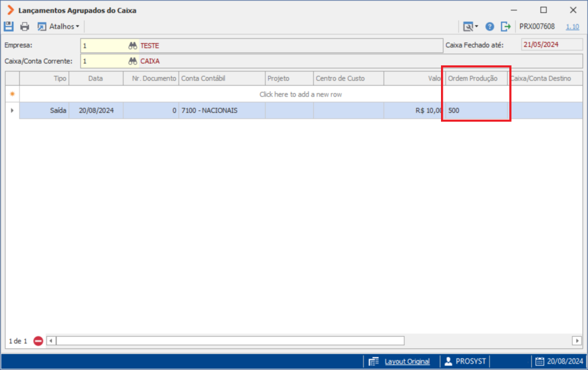This screenshot has width=588, height=370.
Task: Open the search screen icon dropdown
Action: 470,26
